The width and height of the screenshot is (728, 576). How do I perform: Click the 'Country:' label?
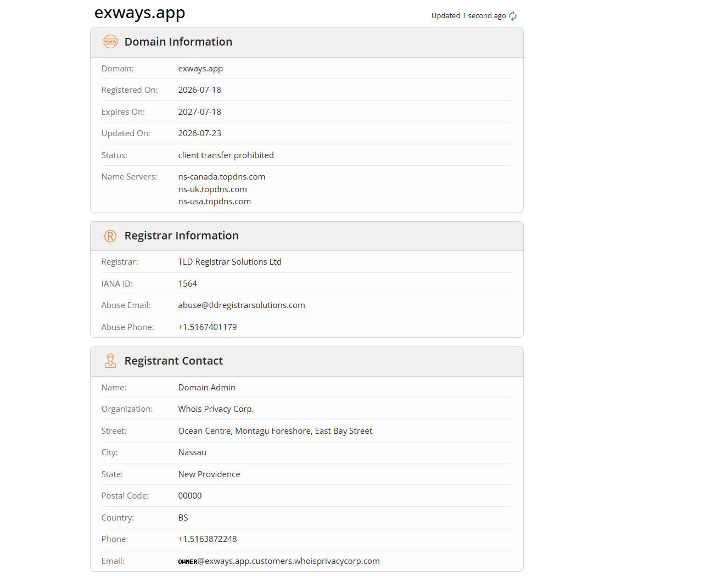pos(117,518)
